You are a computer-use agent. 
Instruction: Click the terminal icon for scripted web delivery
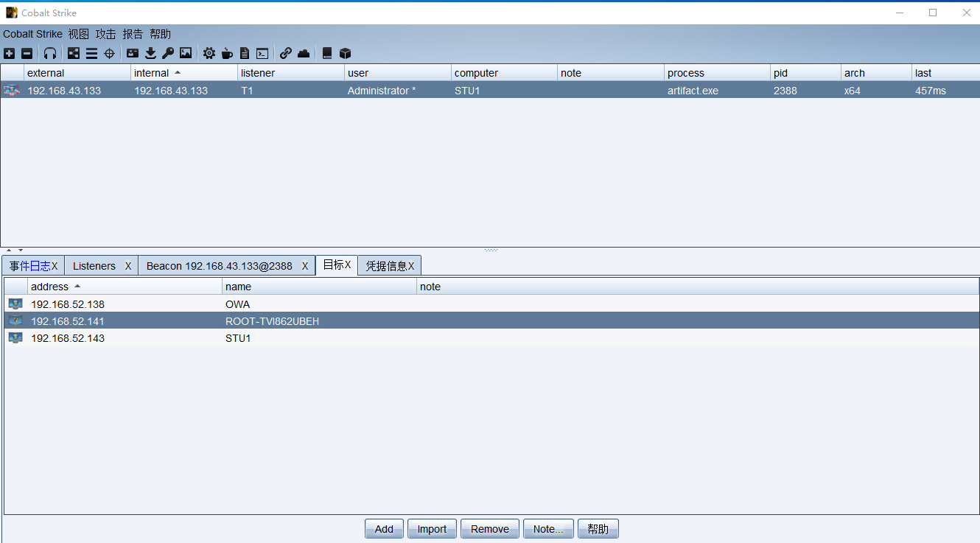pyautogui.click(x=262, y=53)
